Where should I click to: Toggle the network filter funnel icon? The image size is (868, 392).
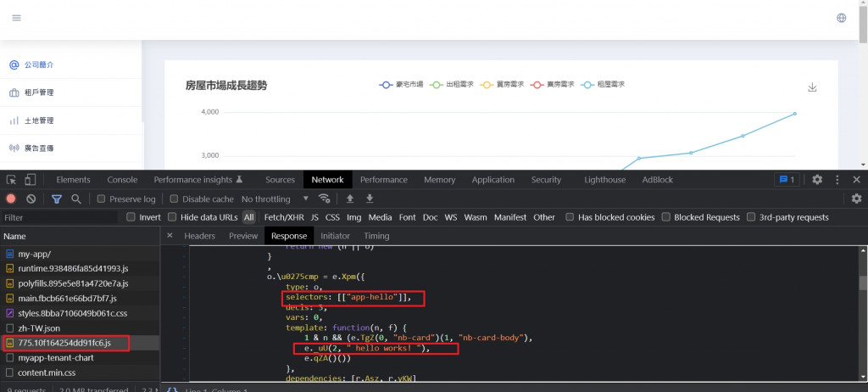pos(57,199)
